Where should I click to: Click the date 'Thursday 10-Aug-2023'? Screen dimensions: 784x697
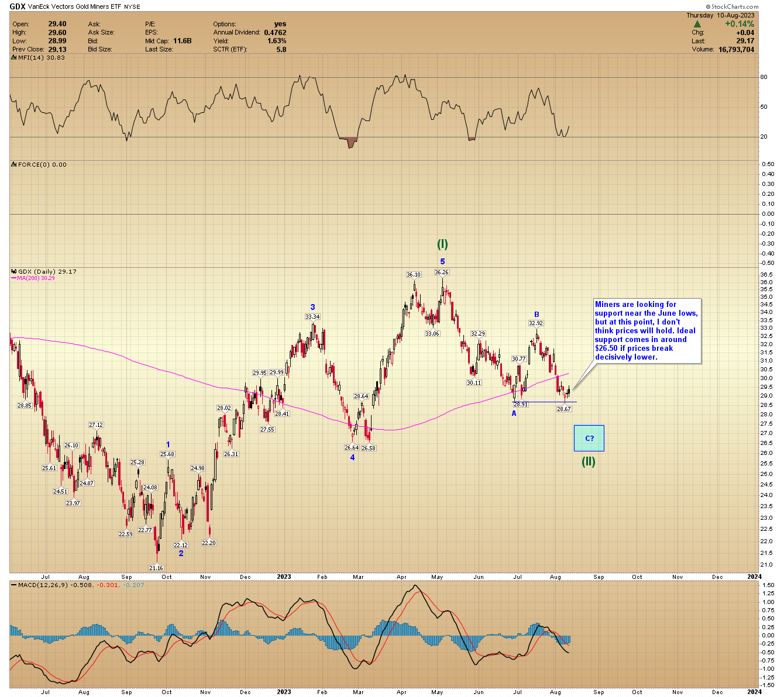click(x=721, y=16)
